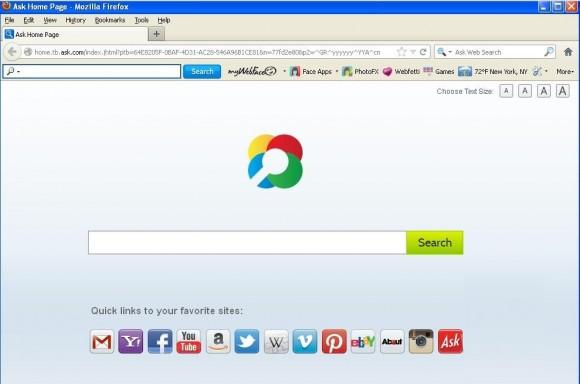Open the Gmail quick link icon
This screenshot has width=580, height=384.
point(102,341)
